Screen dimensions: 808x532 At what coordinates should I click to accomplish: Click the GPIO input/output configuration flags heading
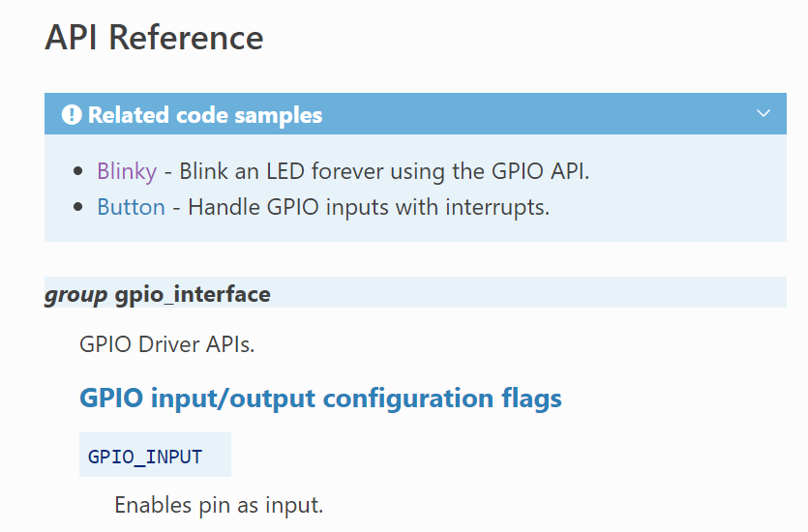[x=320, y=398]
